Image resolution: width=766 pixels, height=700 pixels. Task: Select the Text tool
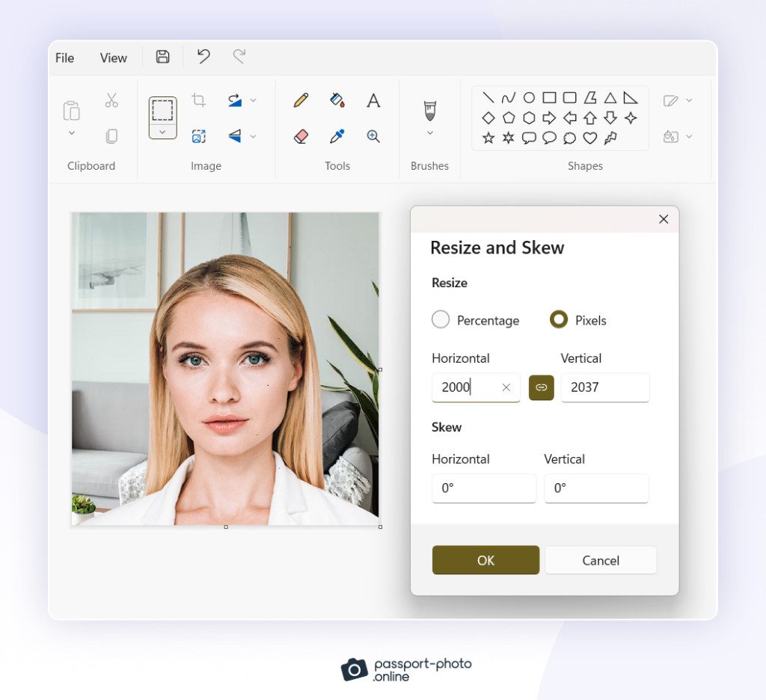[373, 99]
